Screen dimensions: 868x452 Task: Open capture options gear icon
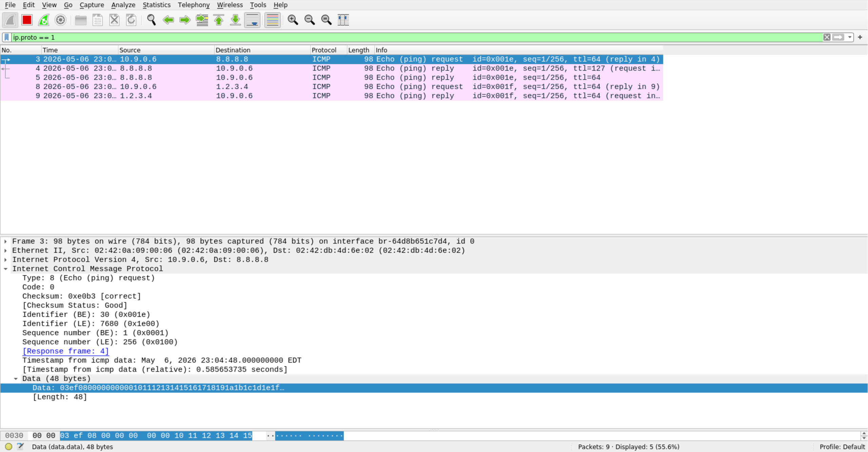60,20
